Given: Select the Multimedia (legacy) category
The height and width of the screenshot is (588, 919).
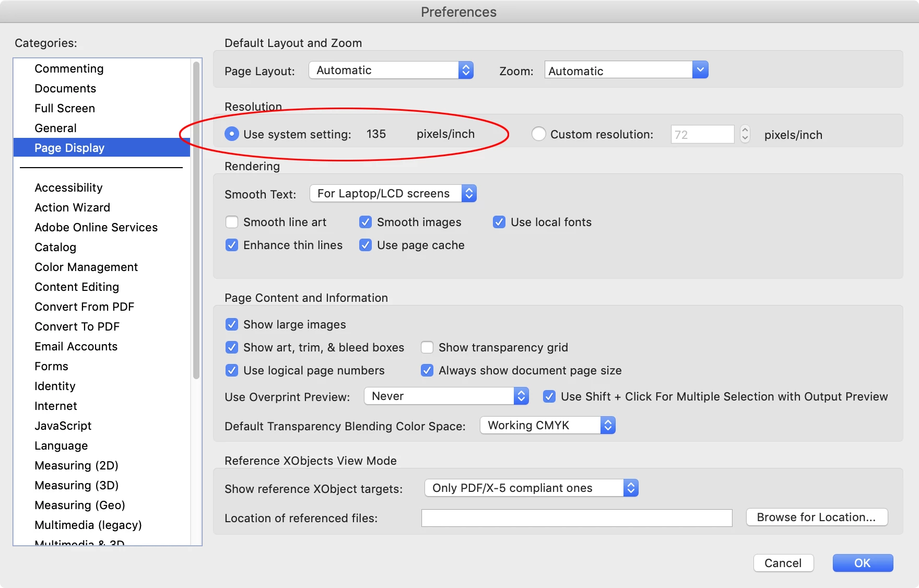Looking at the screenshot, I should coord(102,525).
